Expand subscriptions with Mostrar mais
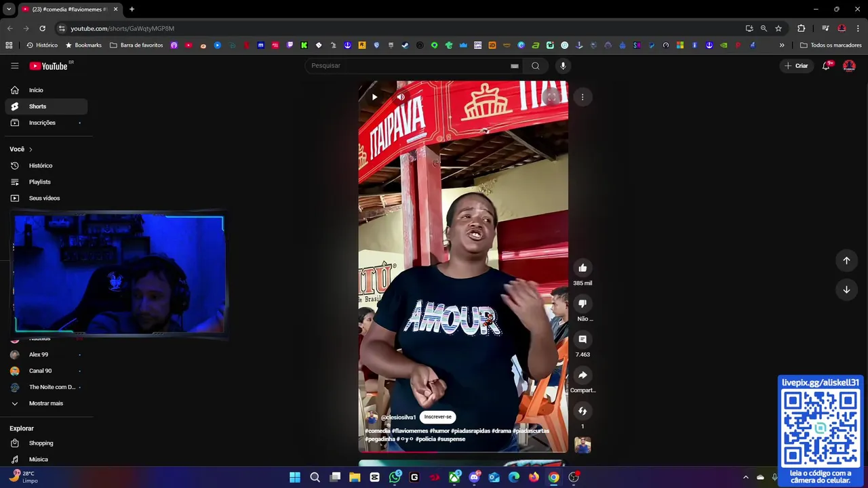The height and width of the screenshot is (488, 868). (46, 403)
